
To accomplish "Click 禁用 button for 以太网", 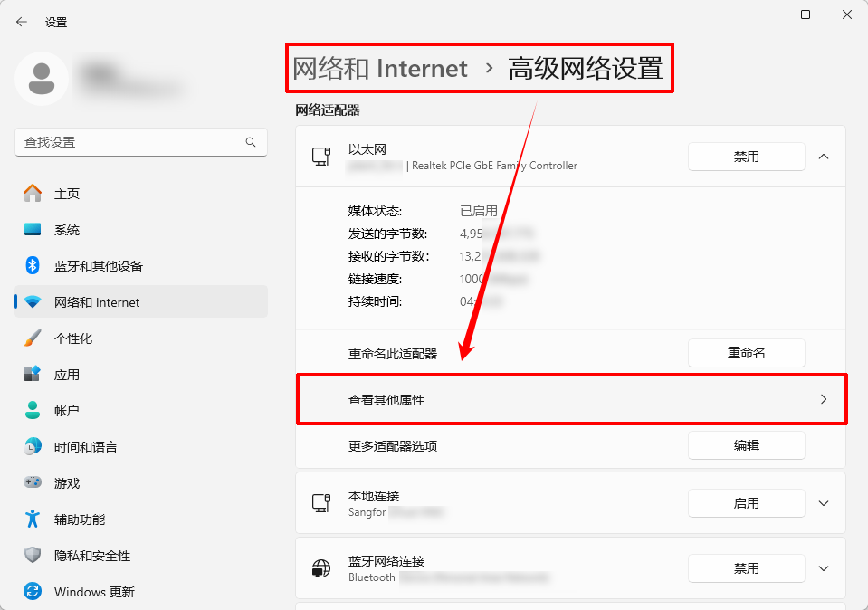I will click(x=746, y=157).
